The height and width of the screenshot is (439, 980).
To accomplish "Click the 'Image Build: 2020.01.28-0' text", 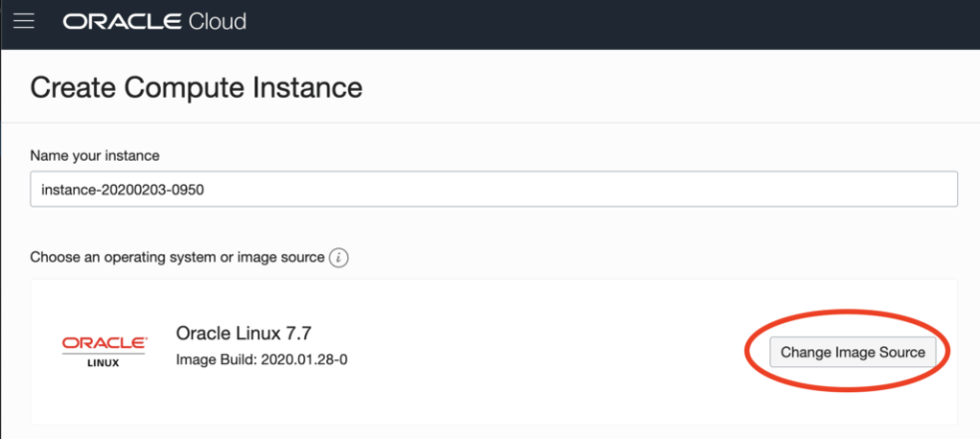I will click(x=261, y=360).
